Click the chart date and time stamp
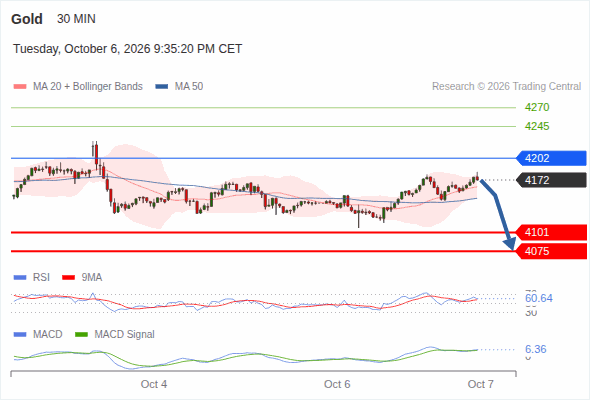Viewport: 590px width, 400px height. 128,49
